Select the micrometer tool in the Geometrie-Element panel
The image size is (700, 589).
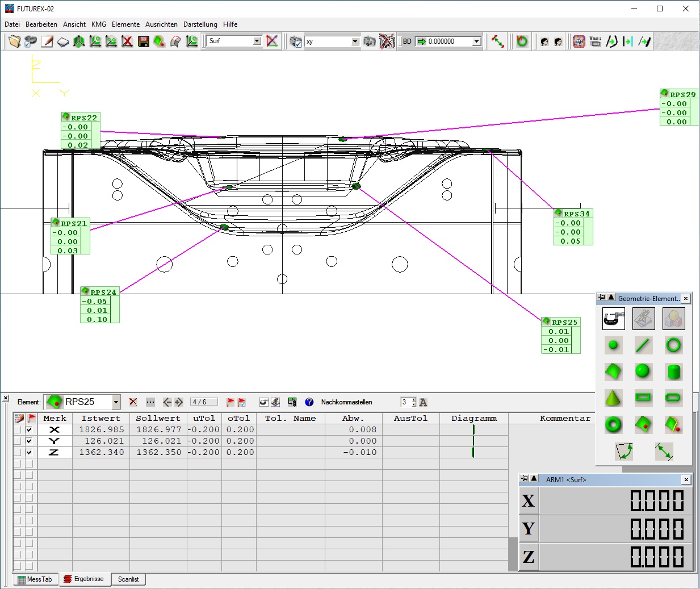click(613, 318)
